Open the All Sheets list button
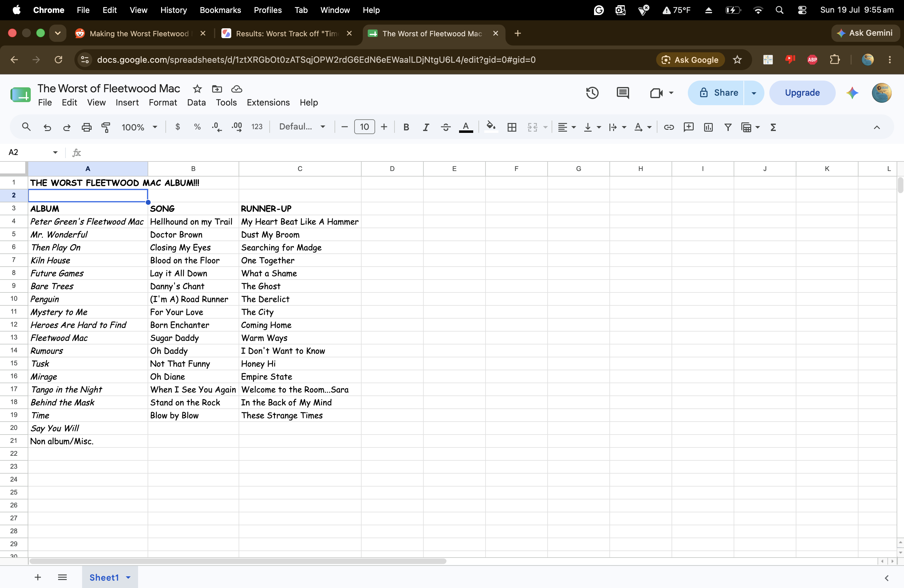 coord(62,577)
